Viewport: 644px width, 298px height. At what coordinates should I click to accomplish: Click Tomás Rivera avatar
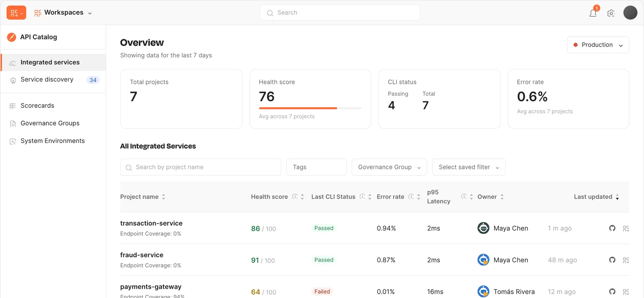tap(483, 292)
